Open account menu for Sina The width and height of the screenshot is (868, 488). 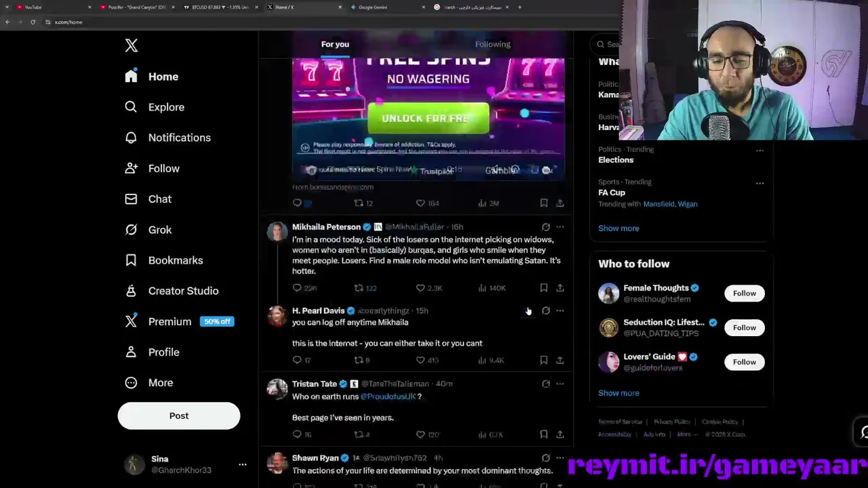click(186, 464)
